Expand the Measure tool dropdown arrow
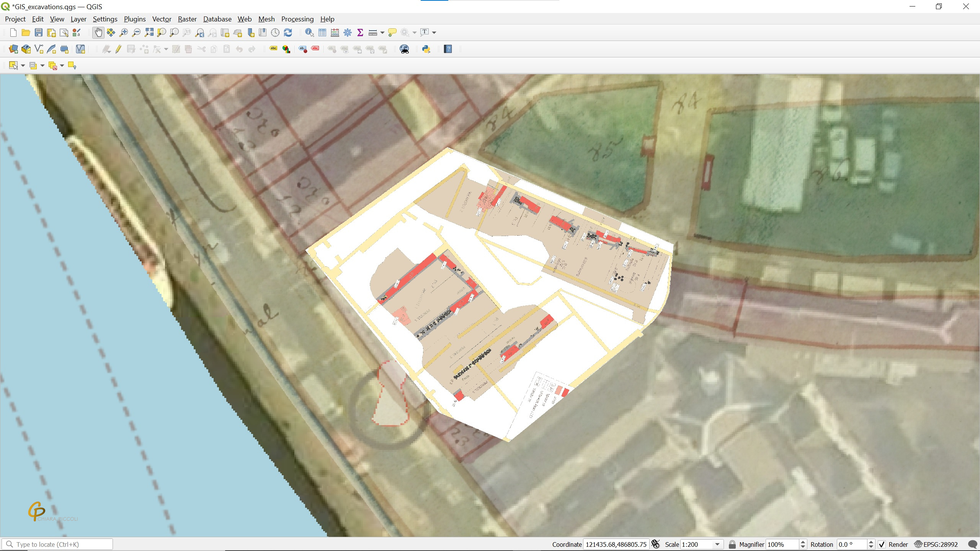This screenshot has width=980, height=551. pyautogui.click(x=382, y=33)
